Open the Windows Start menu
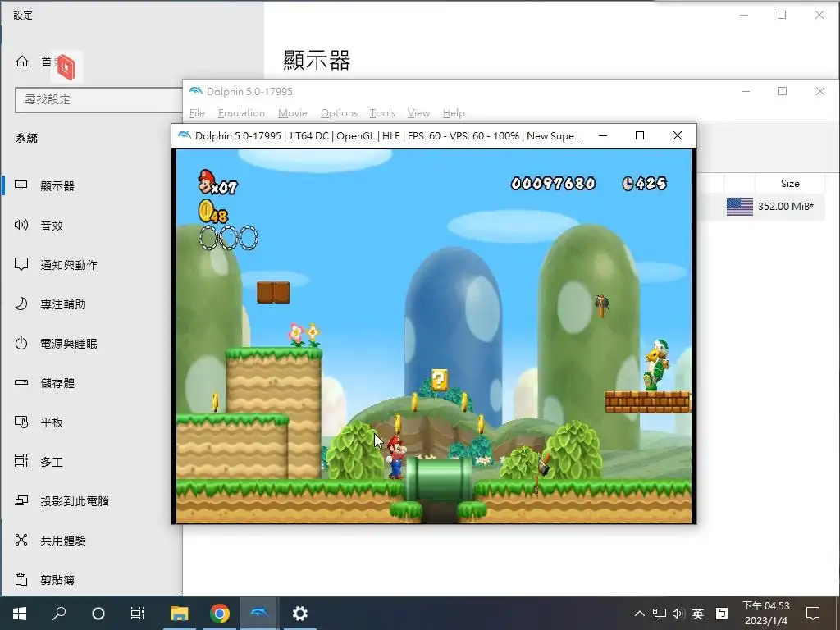This screenshot has width=840, height=630. [20, 614]
